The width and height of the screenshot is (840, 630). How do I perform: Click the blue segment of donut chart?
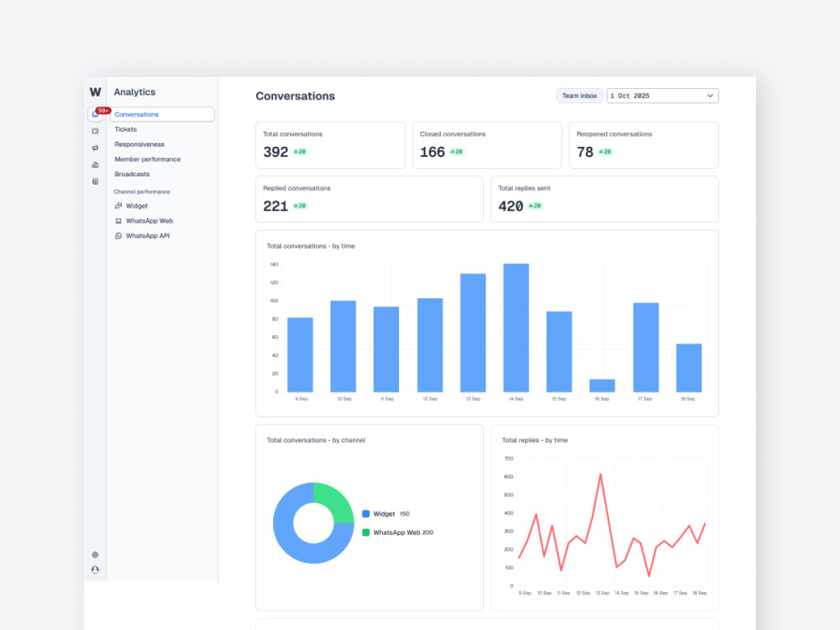point(289,543)
